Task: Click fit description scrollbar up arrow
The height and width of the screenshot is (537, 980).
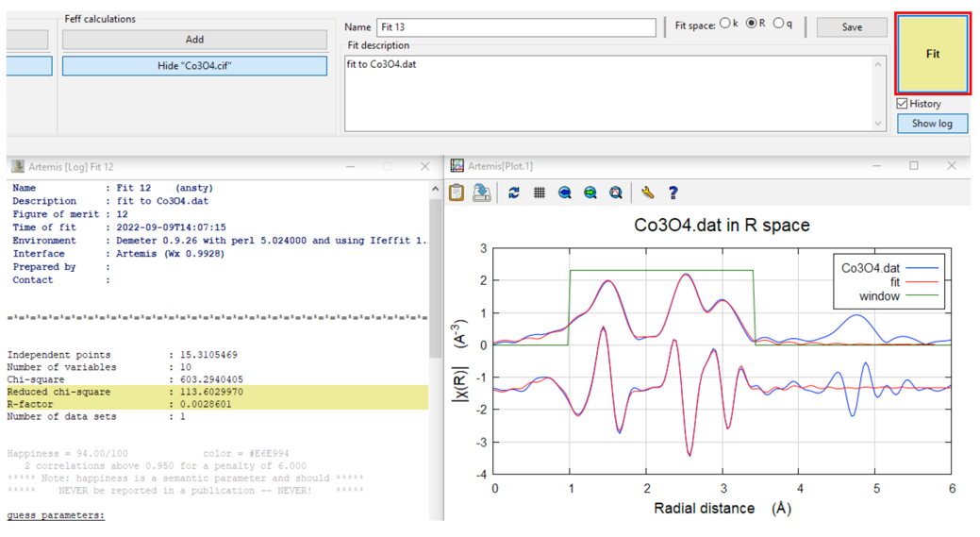Action: [878, 64]
